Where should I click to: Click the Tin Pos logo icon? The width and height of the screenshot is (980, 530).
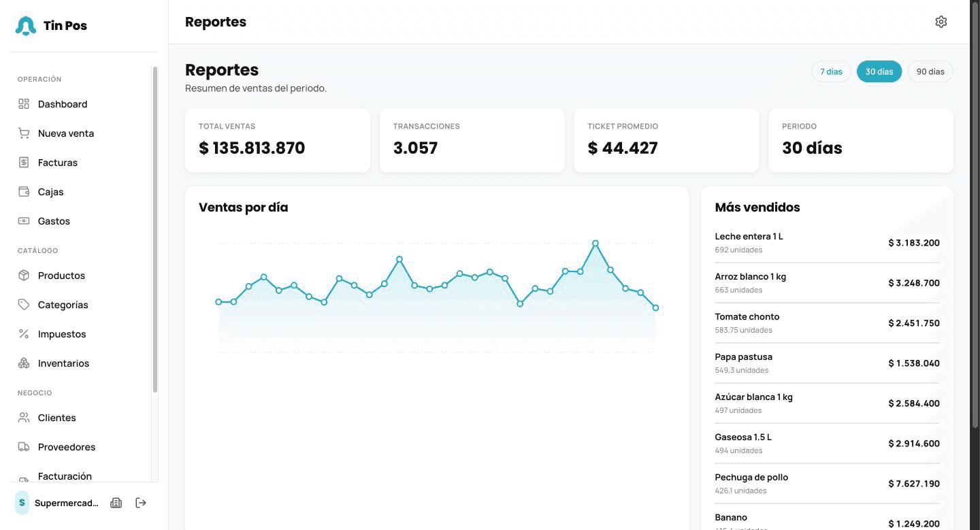pyautogui.click(x=26, y=26)
